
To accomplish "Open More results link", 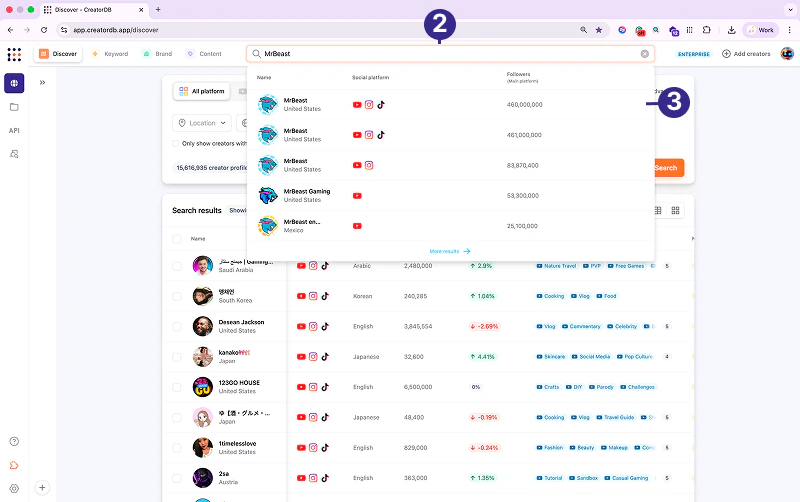I will click(x=450, y=252).
